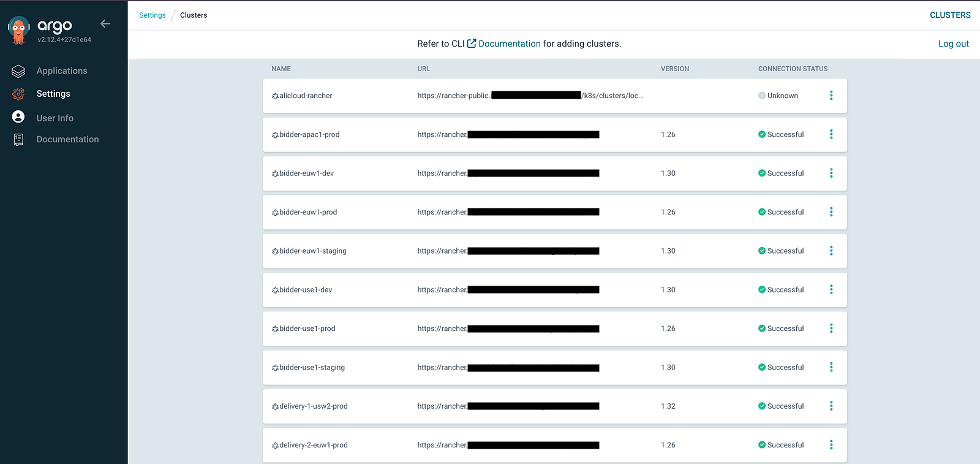The height and width of the screenshot is (464, 980).
Task: Open the Documentation link for adding clusters
Action: click(510, 44)
